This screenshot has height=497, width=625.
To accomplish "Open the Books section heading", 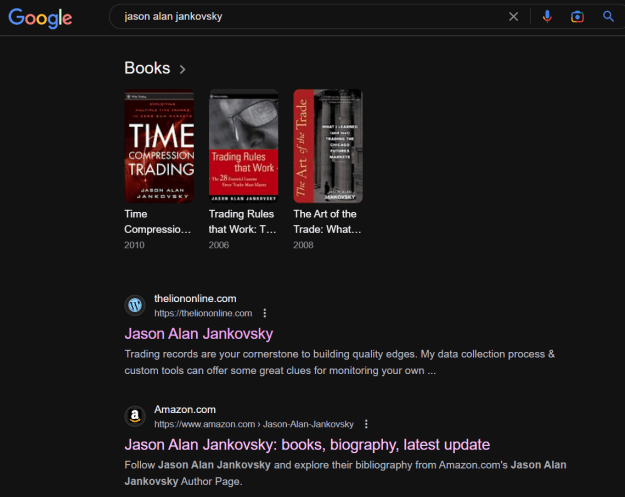I will pyautogui.click(x=147, y=68).
